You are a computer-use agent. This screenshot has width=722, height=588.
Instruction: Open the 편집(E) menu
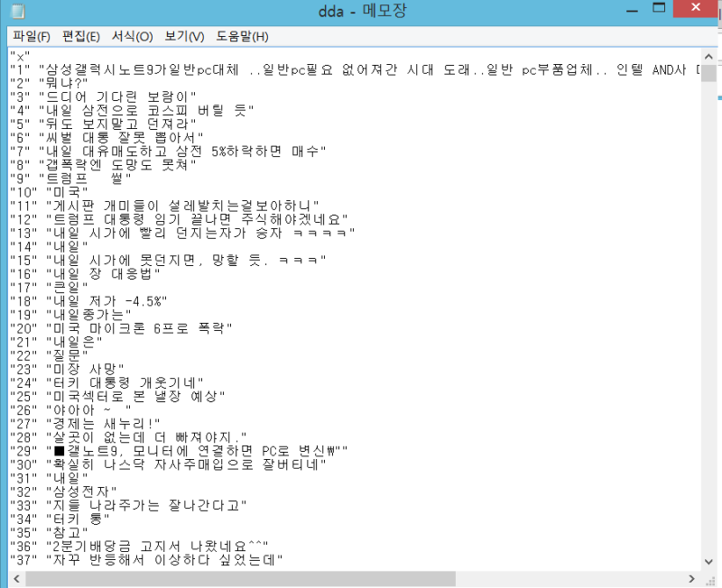pos(81,36)
